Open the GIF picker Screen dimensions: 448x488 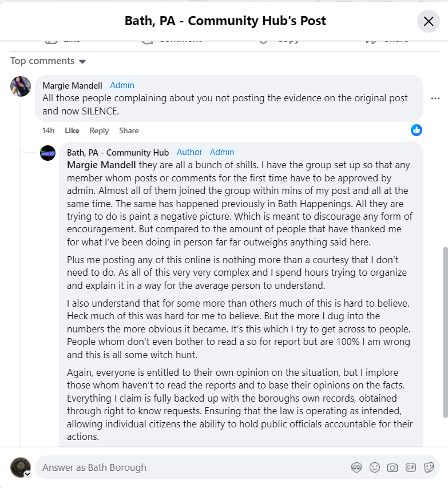pyautogui.click(x=410, y=467)
